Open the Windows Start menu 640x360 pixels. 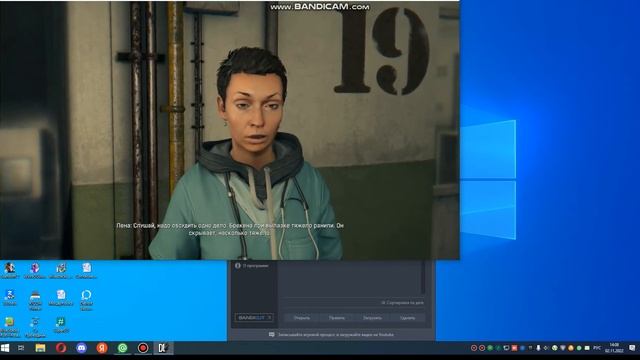click(x=5, y=348)
